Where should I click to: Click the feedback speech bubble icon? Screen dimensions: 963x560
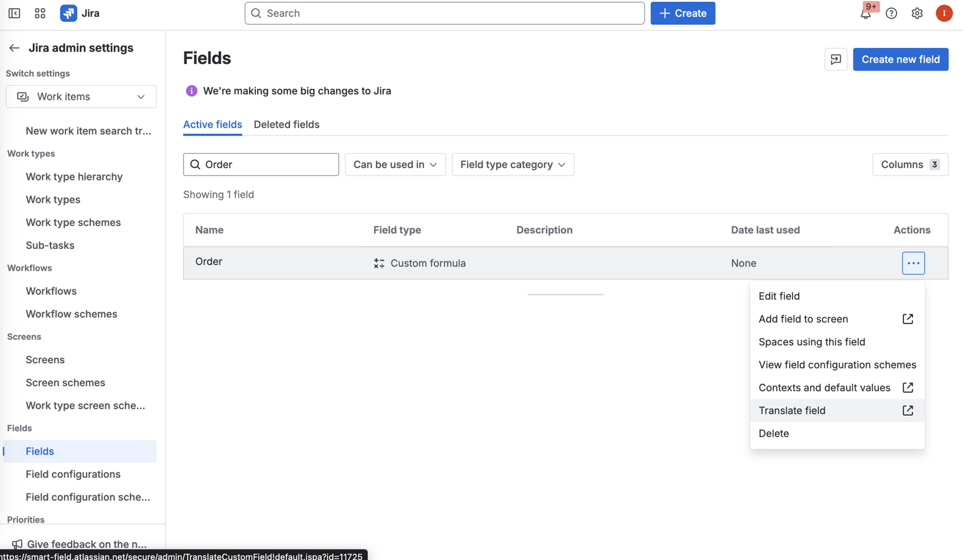click(x=835, y=59)
